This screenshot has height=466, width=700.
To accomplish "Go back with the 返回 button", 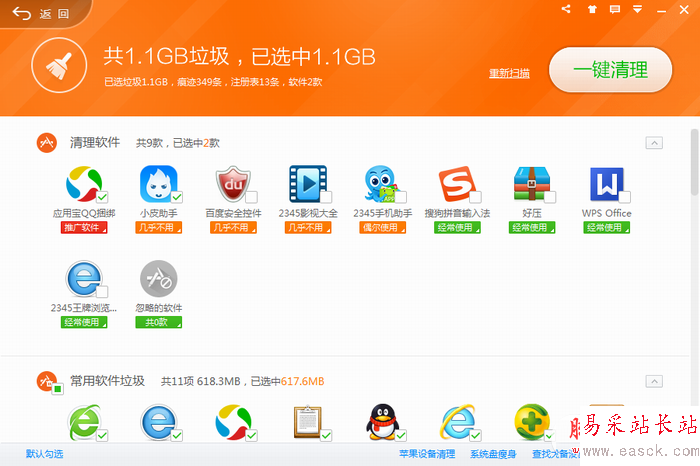I will [41, 14].
